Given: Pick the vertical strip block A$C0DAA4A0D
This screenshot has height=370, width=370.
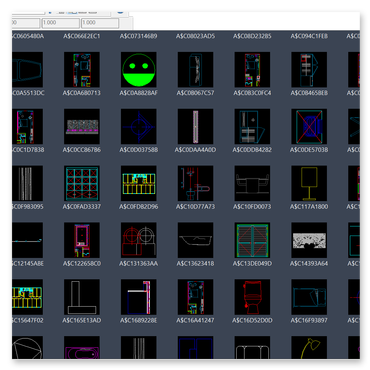Looking at the screenshot, I should click(195, 127).
